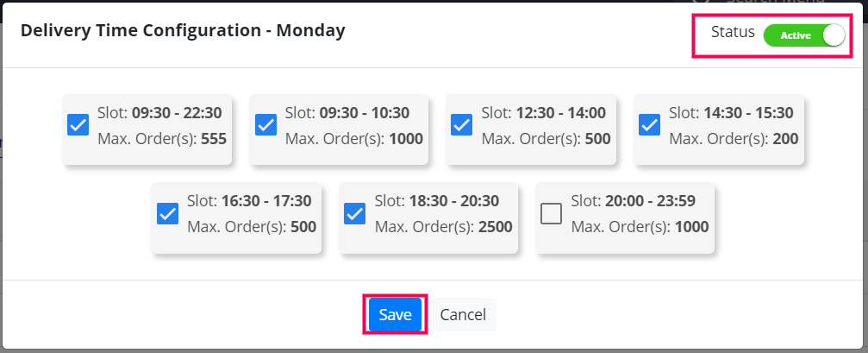Disable the 16:30 - 17:30 slot checkbox
Viewport: 868px width, 353px height.
pos(167,214)
